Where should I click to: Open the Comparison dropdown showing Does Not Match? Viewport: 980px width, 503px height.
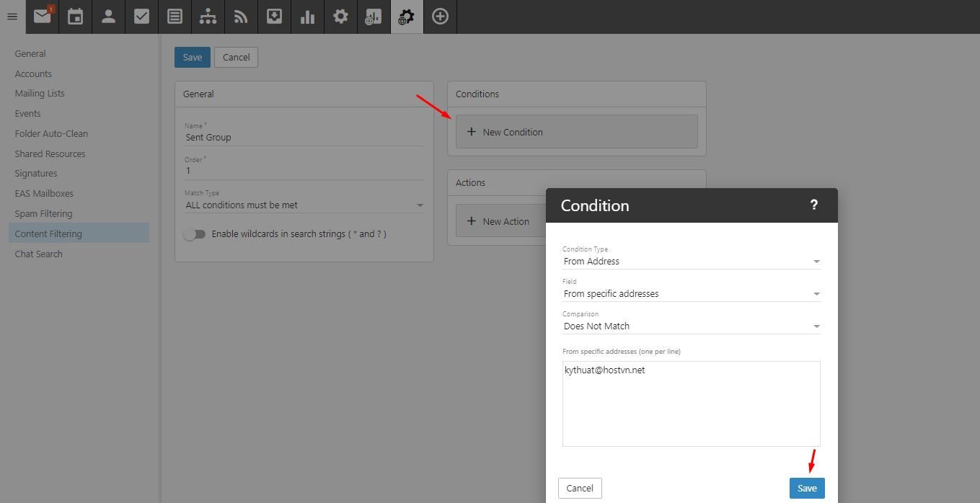(691, 326)
